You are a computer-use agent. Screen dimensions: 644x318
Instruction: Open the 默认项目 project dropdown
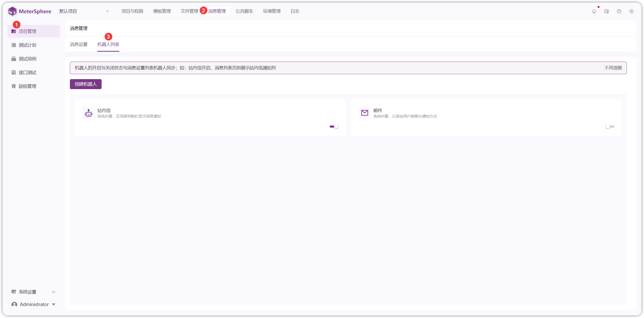[84, 11]
